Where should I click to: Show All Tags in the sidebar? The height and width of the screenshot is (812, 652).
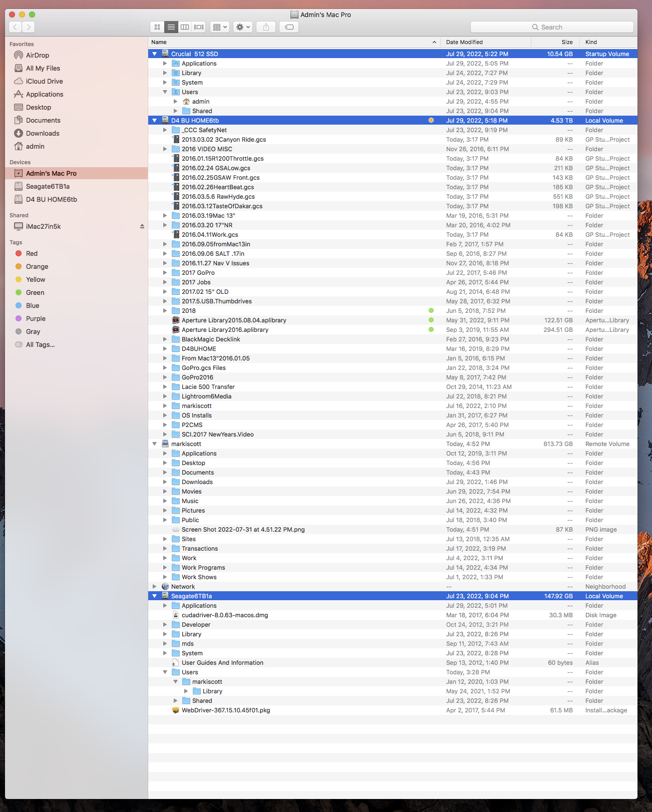point(40,344)
